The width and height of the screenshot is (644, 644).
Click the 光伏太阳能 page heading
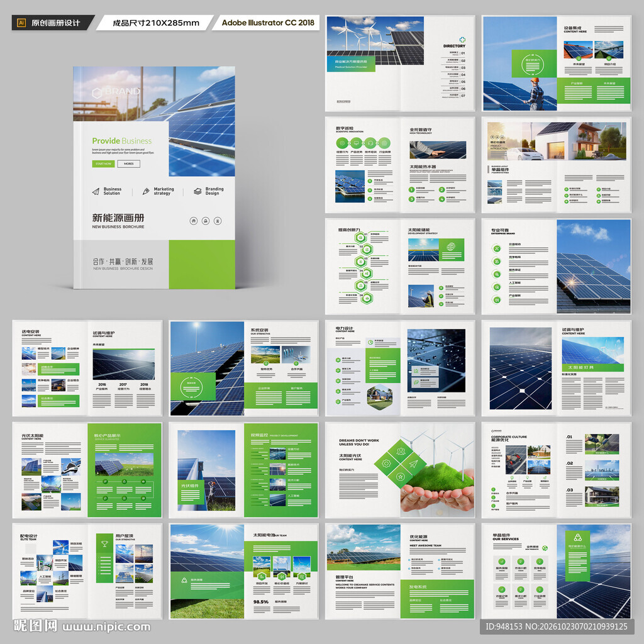33,436
